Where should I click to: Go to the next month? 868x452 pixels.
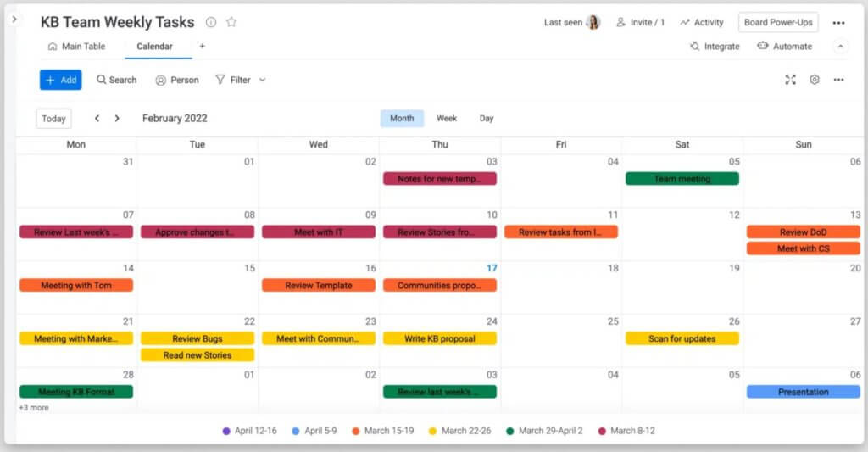click(x=117, y=118)
